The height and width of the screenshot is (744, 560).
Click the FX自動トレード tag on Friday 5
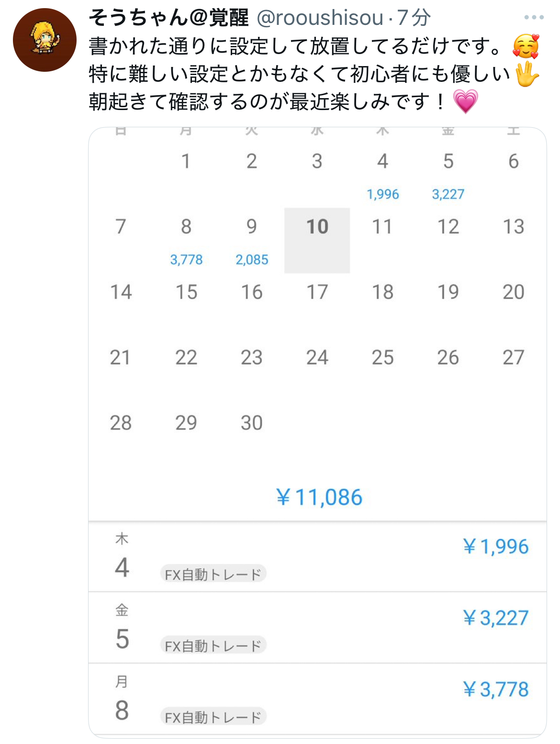tap(213, 646)
